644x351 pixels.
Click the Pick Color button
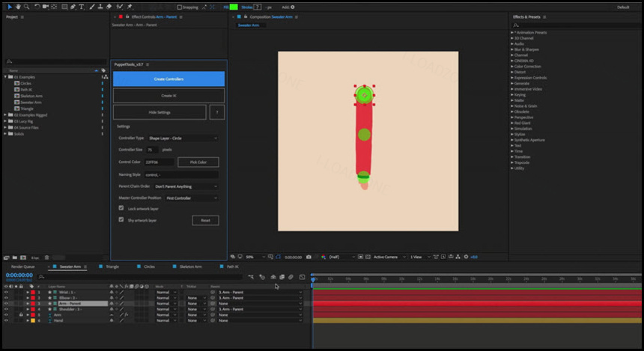click(x=198, y=162)
